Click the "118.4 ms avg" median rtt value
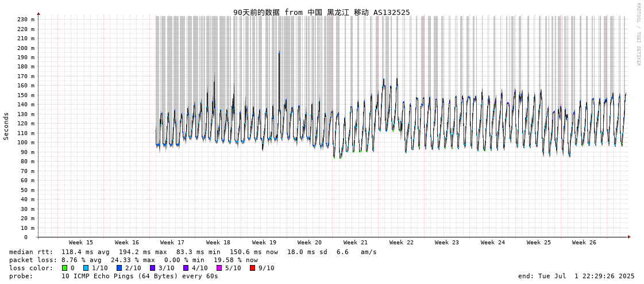This screenshot has height=284, width=644. (x=86, y=252)
